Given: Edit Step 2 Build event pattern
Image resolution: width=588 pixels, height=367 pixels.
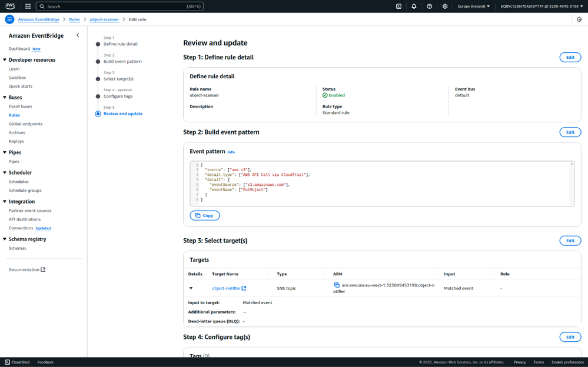Looking at the screenshot, I should pyautogui.click(x=570, y=132).
